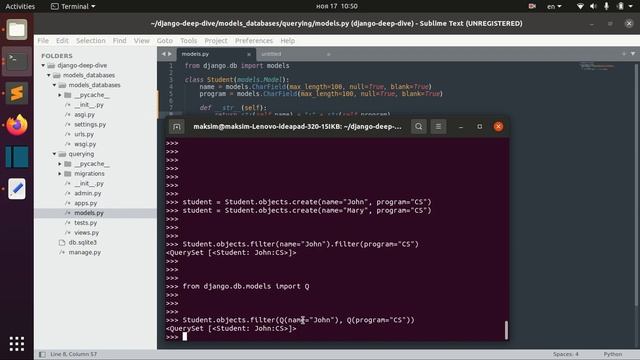Click the new tab icon in the terminal title bar
Screen dimensions: 640x360
177,127
